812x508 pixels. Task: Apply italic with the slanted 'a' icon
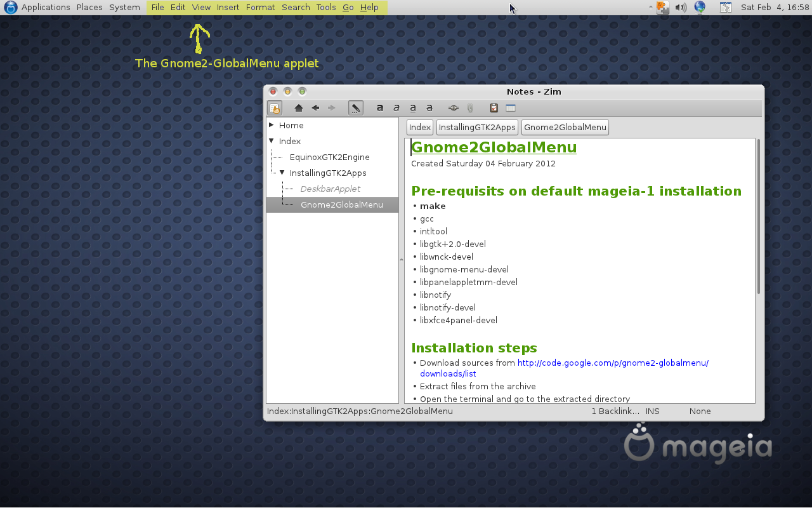pos(396,108)
